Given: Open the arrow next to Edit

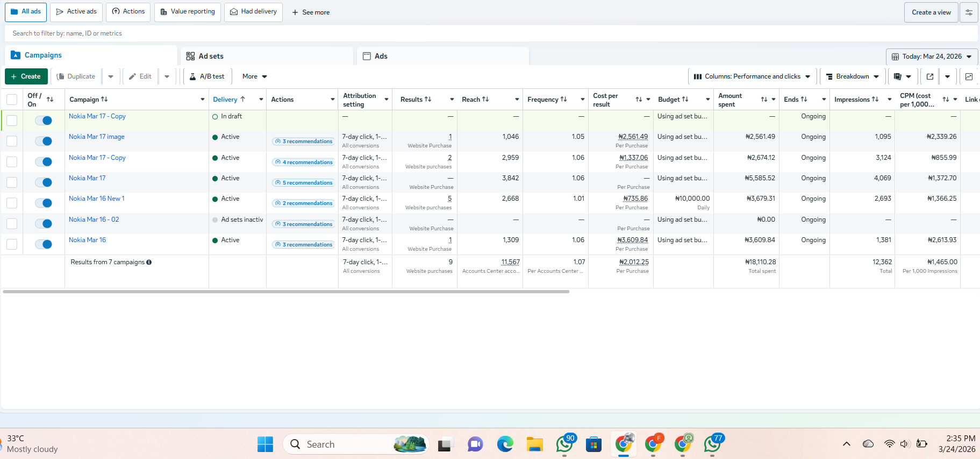Looking at the screenshot, I should tap(167, 76).
